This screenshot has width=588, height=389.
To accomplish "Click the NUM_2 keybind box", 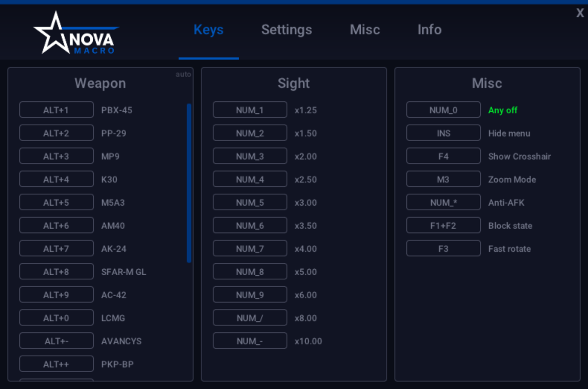I will pyautogui.click(x=250, y=133).
